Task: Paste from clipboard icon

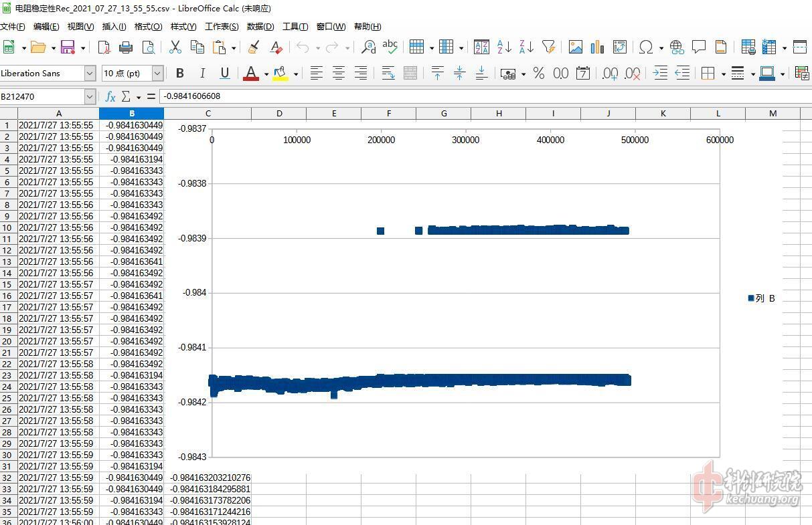Action: (219, 47)
